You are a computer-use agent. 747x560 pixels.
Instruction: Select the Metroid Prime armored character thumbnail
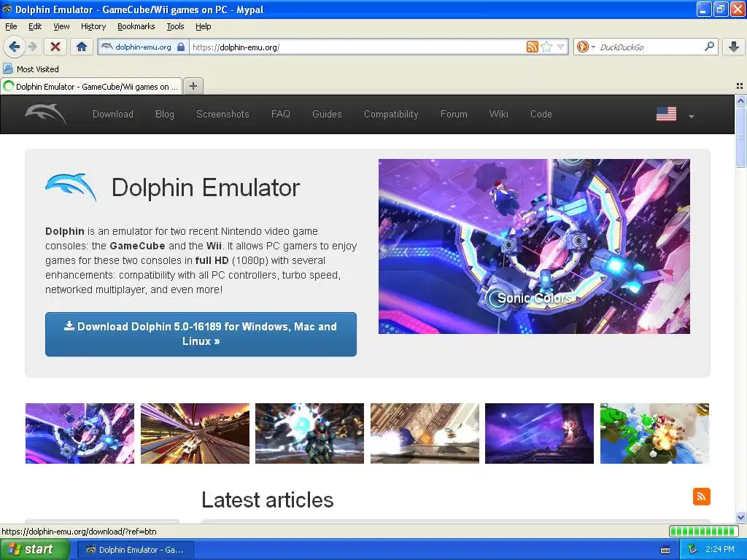(309, 433)
